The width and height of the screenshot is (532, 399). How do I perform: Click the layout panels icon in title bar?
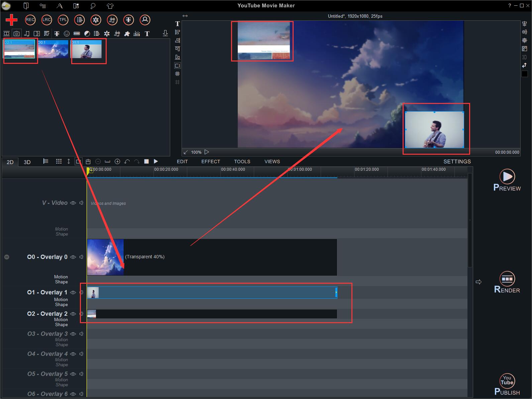coord(76,6)
